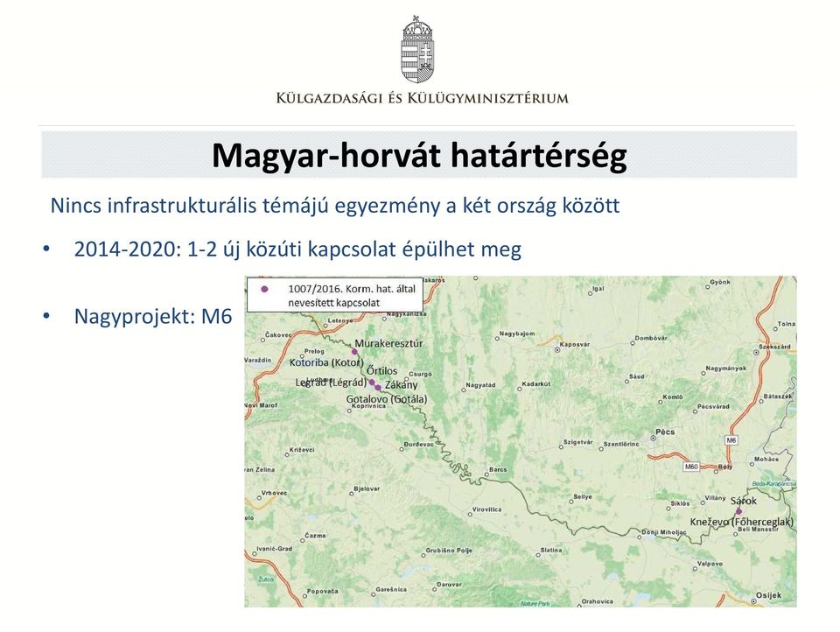
Task: Click the Đurđevac town label
Action: coord(418,445)
